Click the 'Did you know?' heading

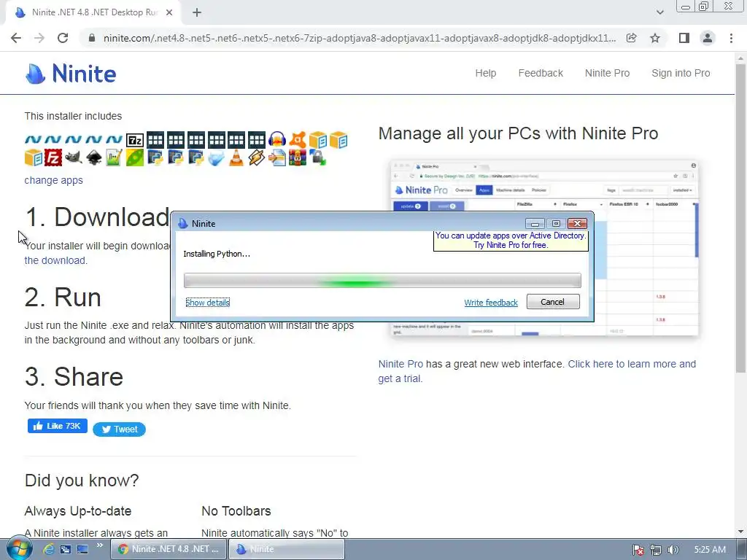click(x=82, y=481)
